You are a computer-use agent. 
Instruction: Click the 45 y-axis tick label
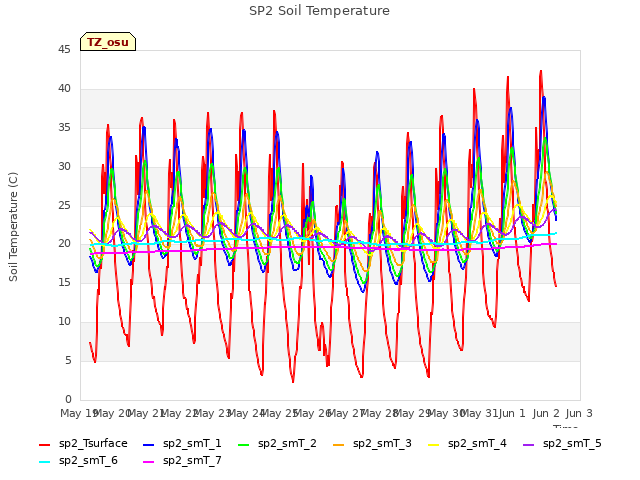coord(64,49)
